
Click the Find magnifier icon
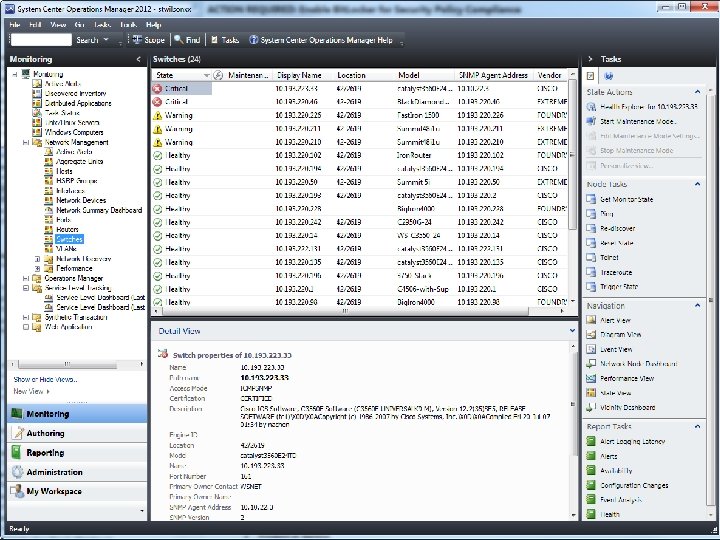tap(179, 40)
